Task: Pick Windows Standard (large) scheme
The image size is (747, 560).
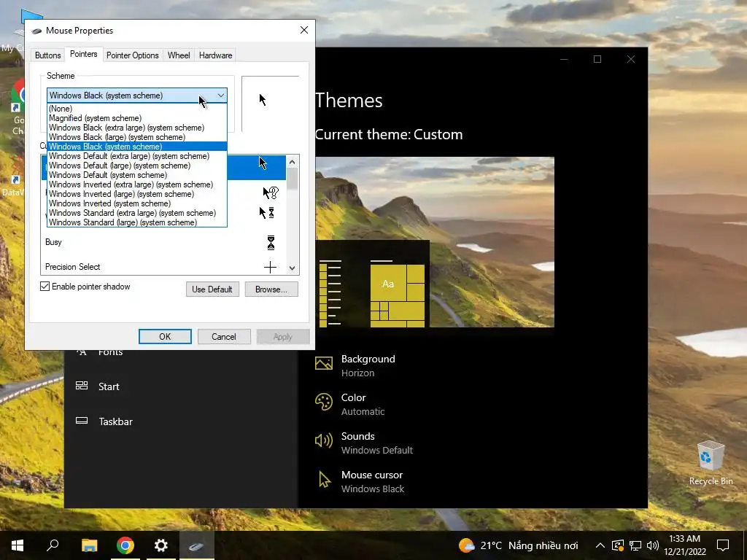Action: 137,222
